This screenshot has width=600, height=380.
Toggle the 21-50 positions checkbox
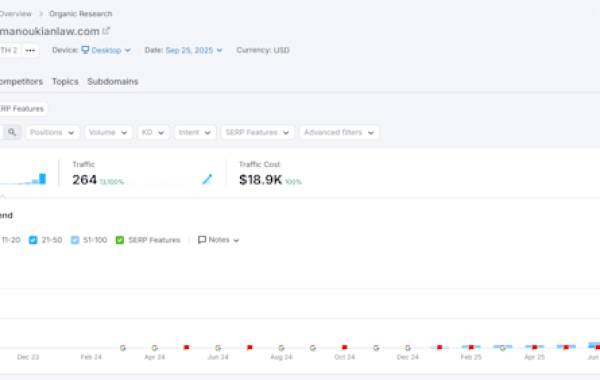pos(33,240)
